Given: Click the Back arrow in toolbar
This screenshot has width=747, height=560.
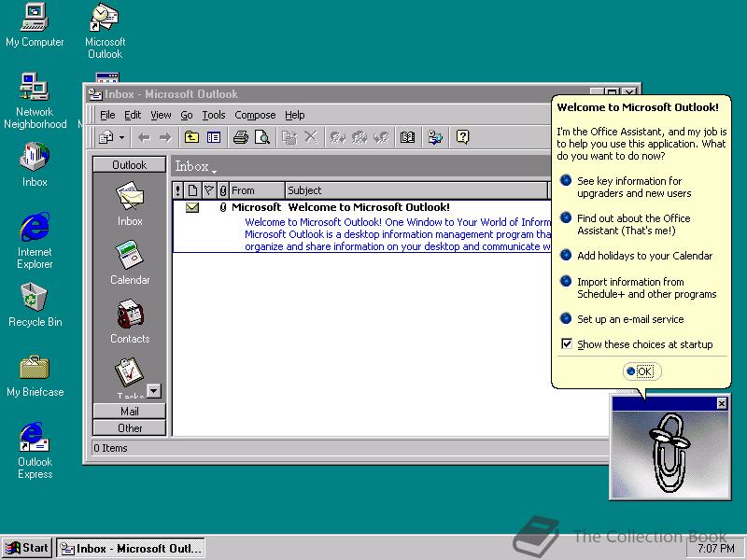Looking at the screenshot, I should (x=144, y=137).
